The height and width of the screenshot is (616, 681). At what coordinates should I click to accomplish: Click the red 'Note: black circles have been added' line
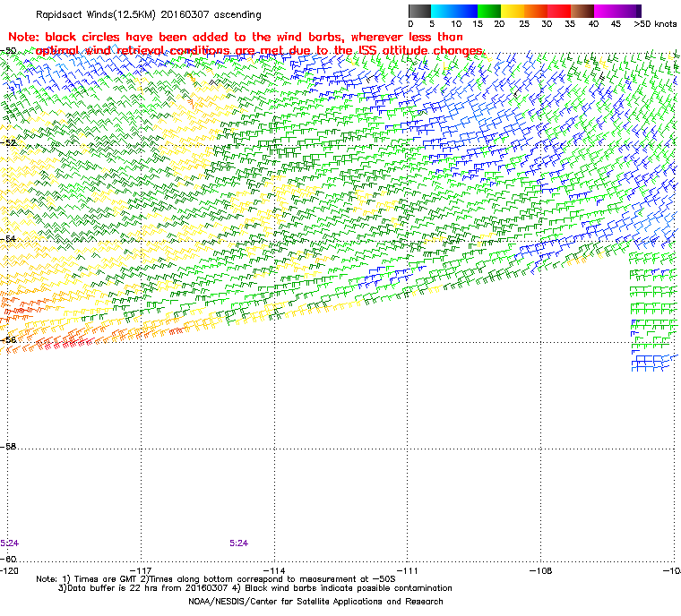pos(236,37)
